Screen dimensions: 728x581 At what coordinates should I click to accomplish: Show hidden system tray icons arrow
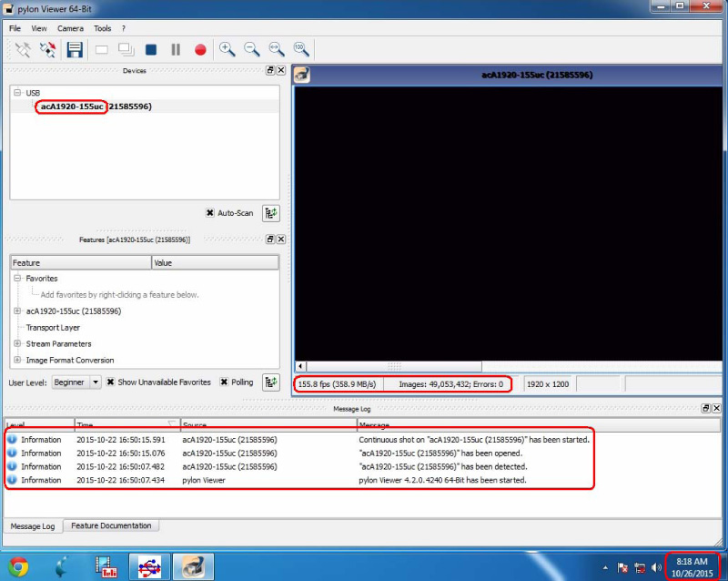pyautogui.click(x=605, y=567)
